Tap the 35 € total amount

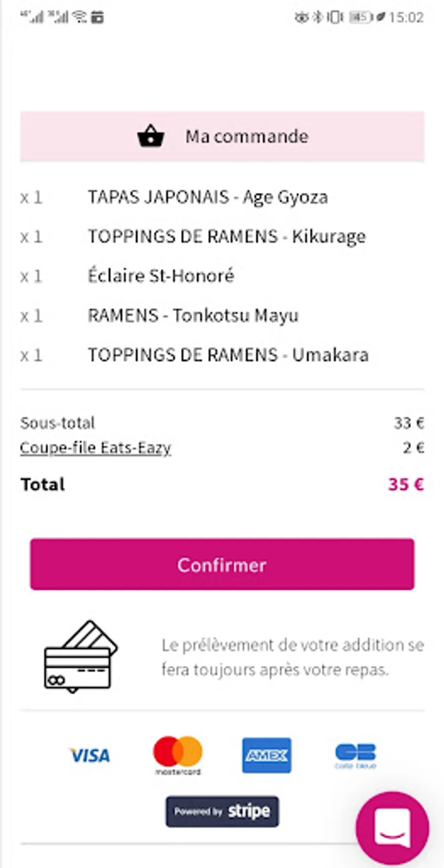click(x=406, y=484)
